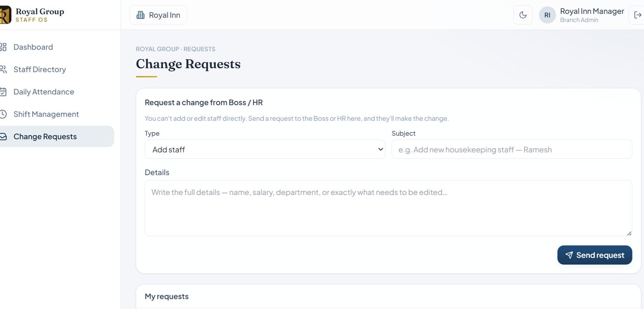Image resolution: width=644 pixels, height=309 pixels.
Task: Click the Type field label
Action: [x=152, y=134]
